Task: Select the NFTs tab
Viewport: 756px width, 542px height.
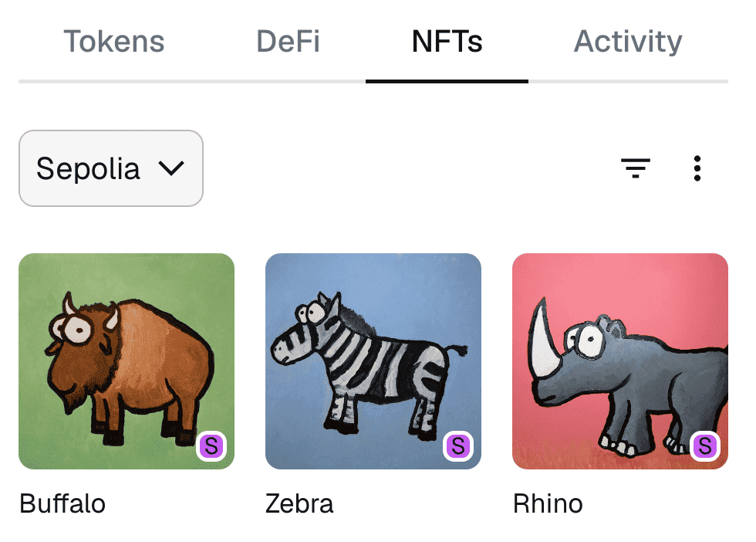Action: [447, 42]
